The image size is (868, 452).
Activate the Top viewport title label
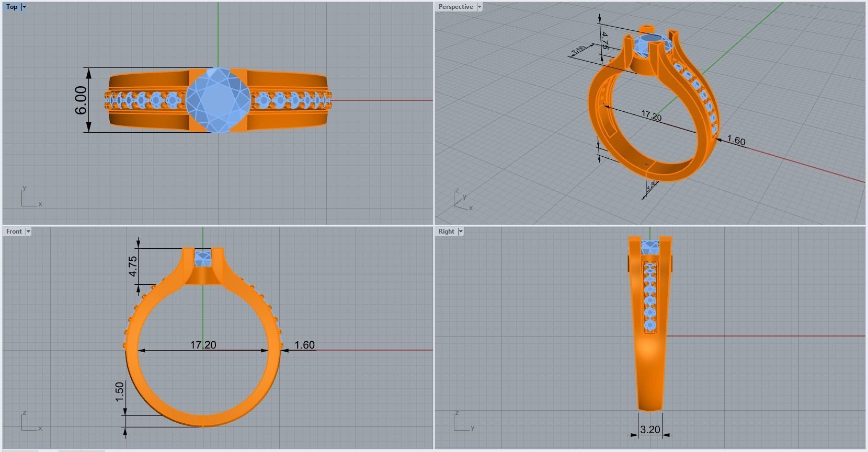[x=12, y=7]
